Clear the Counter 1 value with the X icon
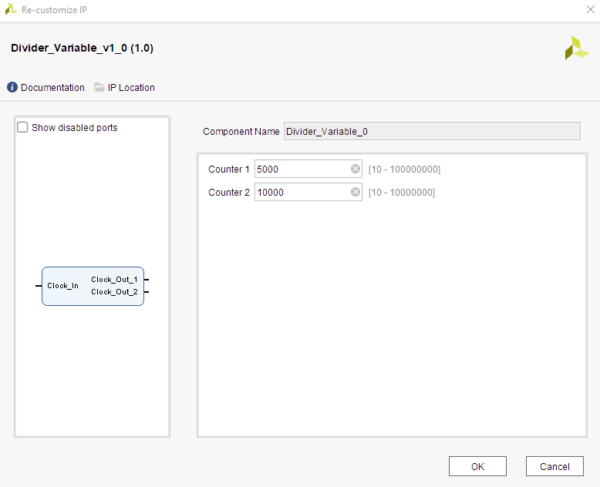The width and height of the screenshot is (600, 487). click(x=355, y=169)
